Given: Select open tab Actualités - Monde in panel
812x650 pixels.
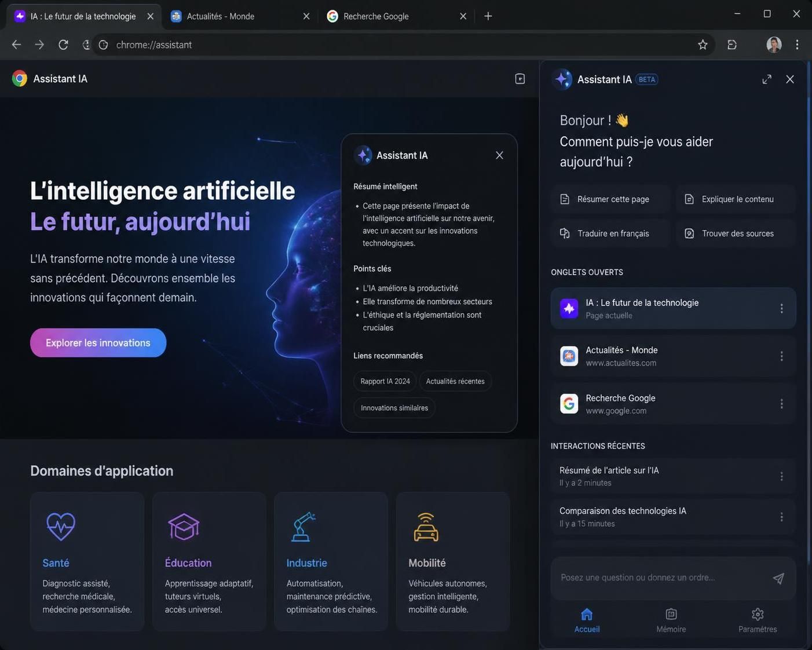Looking at the screenshot, I should coord(674,356).
